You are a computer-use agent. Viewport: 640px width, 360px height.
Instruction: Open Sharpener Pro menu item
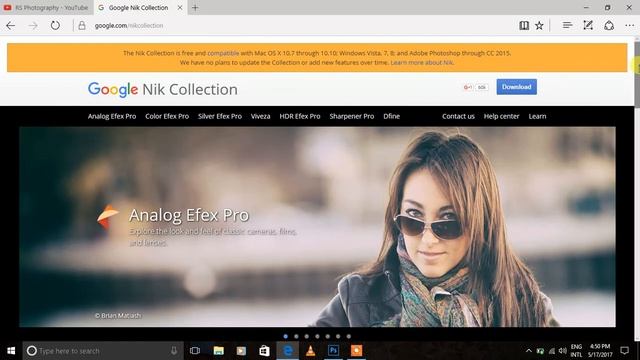tap(351, 116)
